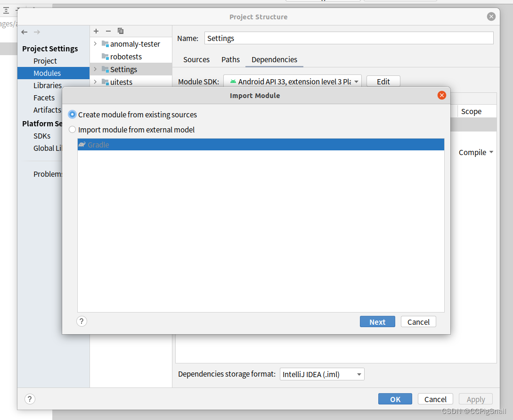Click the robotests folder icon
The height and width of the screenshot is (420, 513).
point(105,56)
